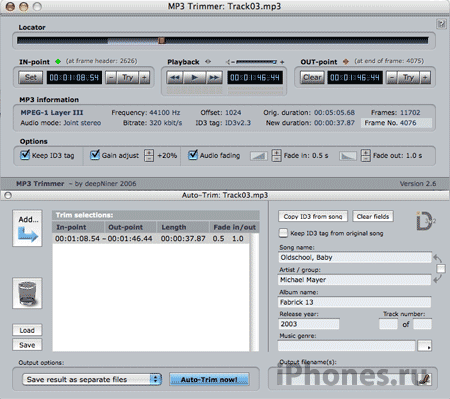Click the fade out ramp icon
This screenshot has width=450, height=399.
348,155
